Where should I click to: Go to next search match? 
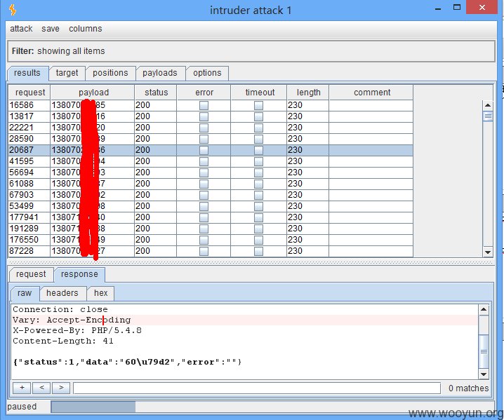coord(61,388)
